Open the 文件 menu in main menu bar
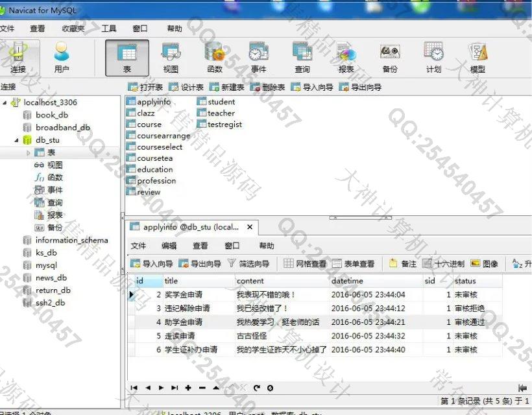Viewport: 532px width, 415px height. pos(6,29)
